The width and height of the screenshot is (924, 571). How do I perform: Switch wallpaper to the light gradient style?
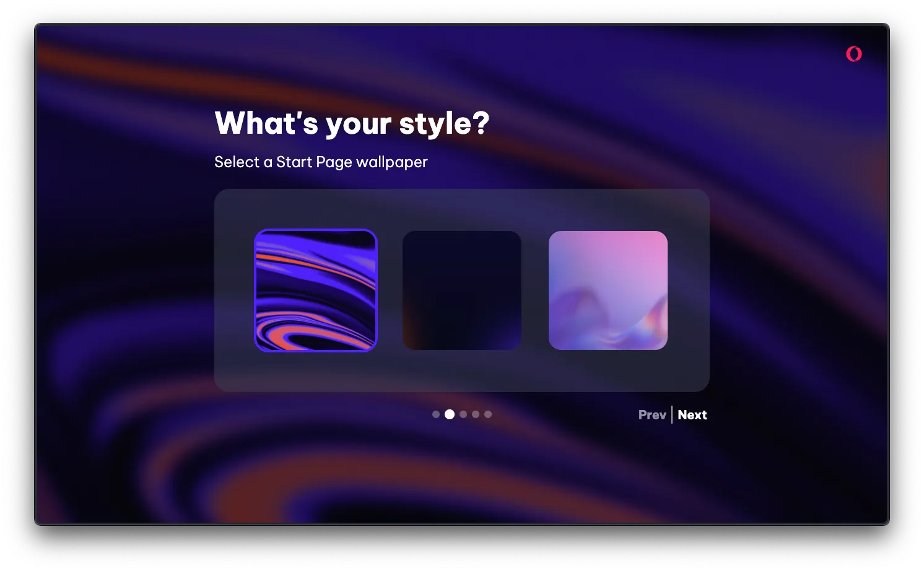(608, 290)
